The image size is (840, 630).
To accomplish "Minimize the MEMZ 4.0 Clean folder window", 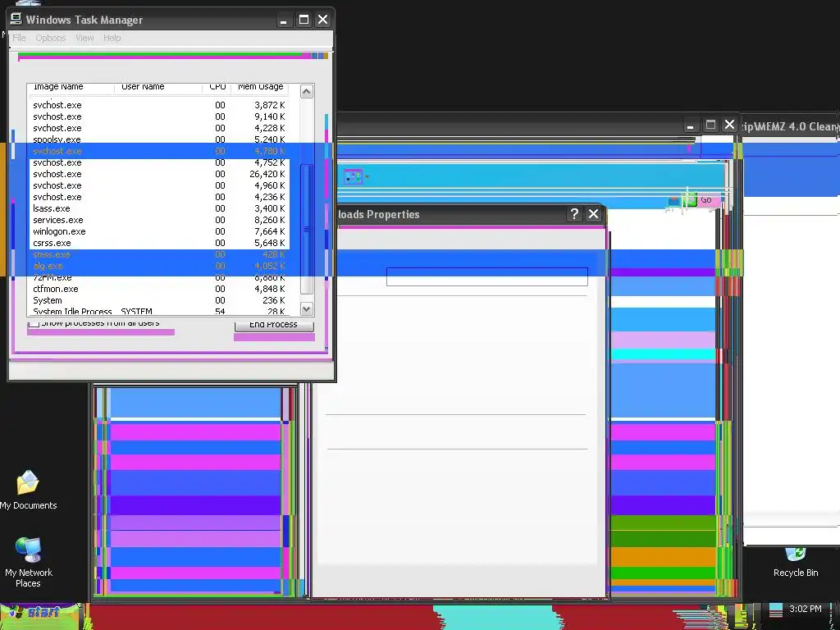I will [x=691, y=126].
